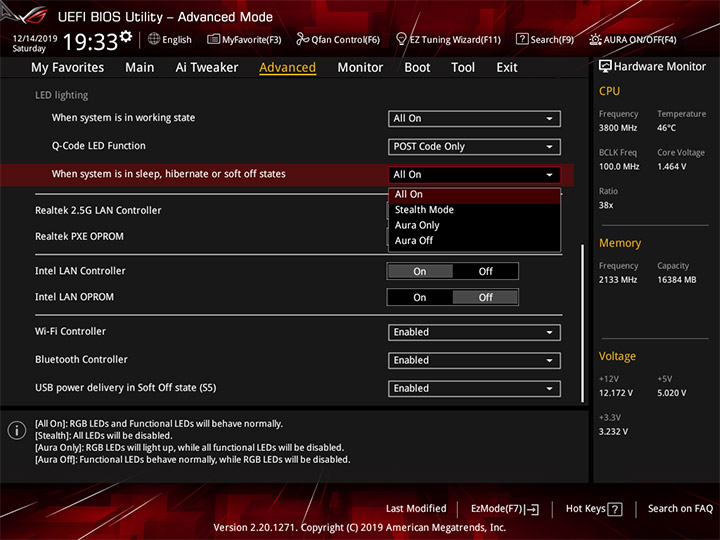
Task: Click the EzMode exit arrow icon
Action: [533, 509]
